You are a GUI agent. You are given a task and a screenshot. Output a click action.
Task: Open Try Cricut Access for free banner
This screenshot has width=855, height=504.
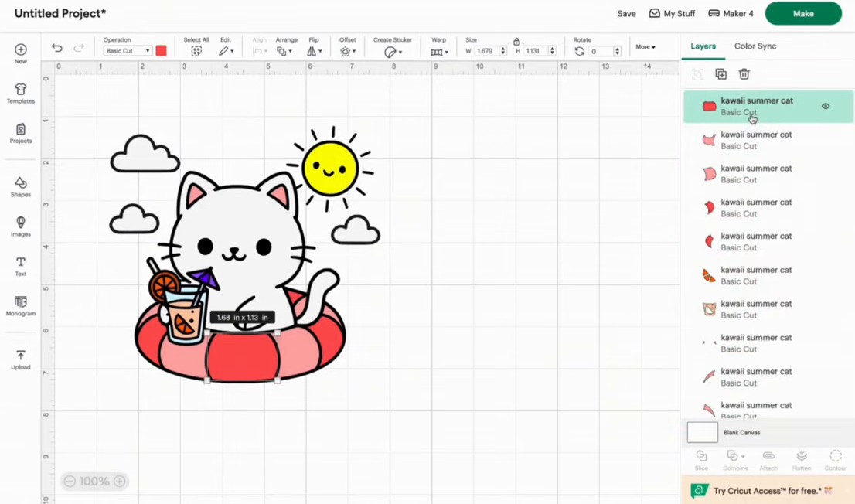click(x=768, y=490)
